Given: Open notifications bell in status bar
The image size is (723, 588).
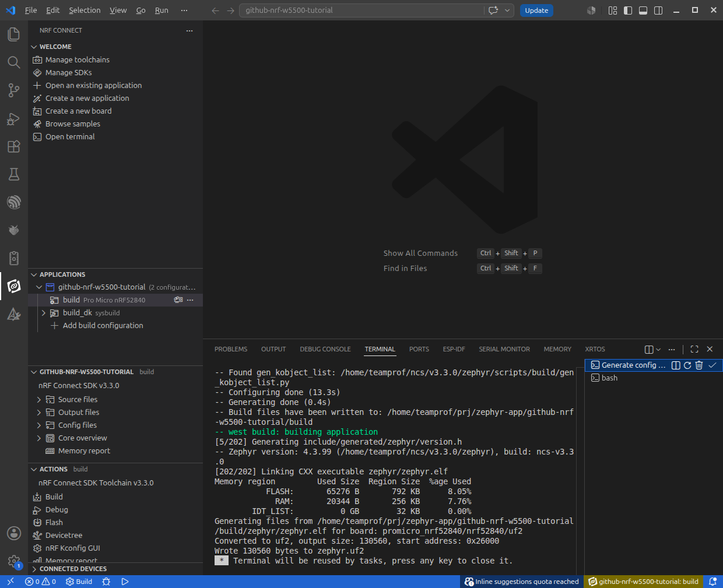Looking at the screenshot, I should (x=713, y=582).
